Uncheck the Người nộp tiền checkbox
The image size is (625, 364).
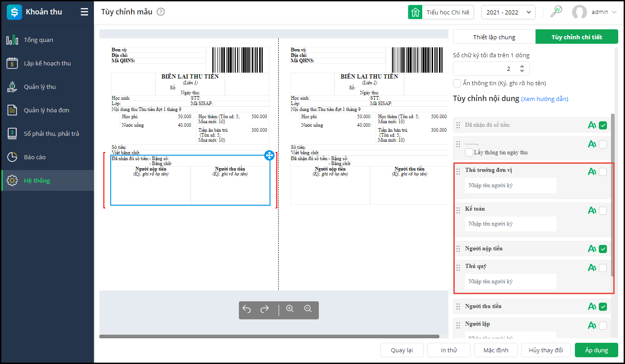pyautogui.click(x=603, y=249)
